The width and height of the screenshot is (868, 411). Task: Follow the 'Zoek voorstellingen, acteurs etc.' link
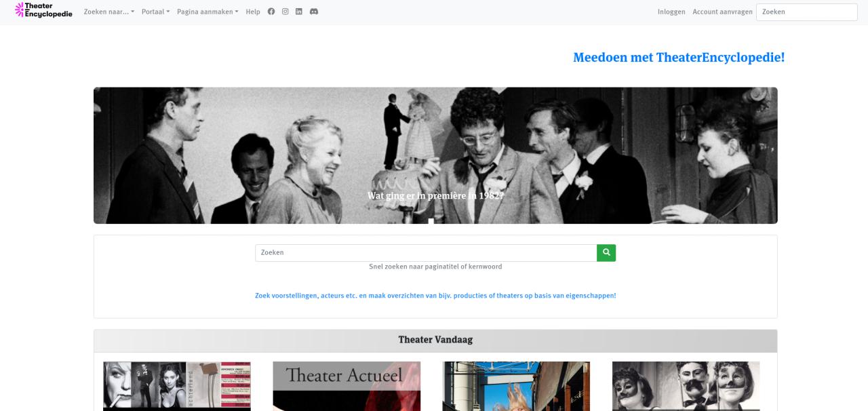pos(435,296)
